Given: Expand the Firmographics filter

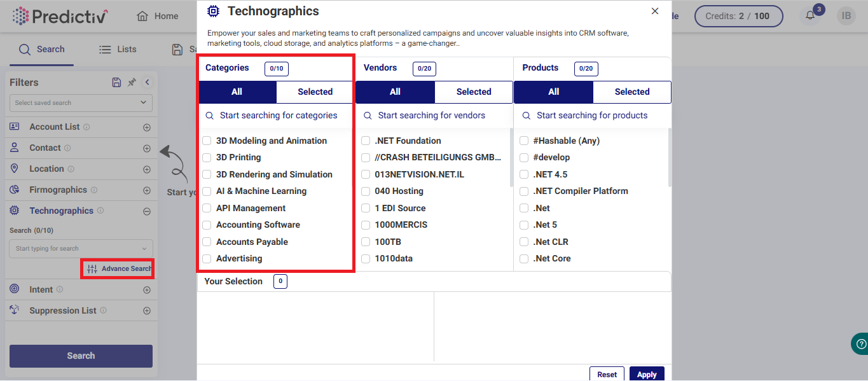Looking at the screenshot, I should [147, 190].
